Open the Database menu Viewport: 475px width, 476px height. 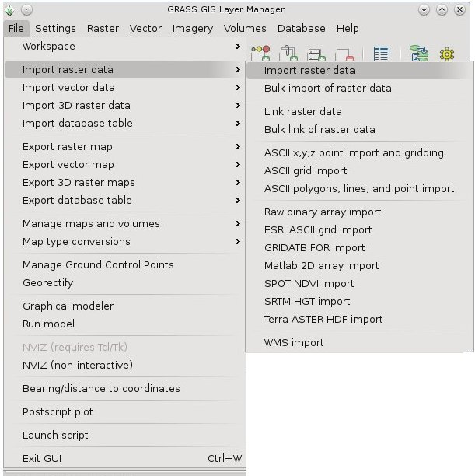[301, 29]
